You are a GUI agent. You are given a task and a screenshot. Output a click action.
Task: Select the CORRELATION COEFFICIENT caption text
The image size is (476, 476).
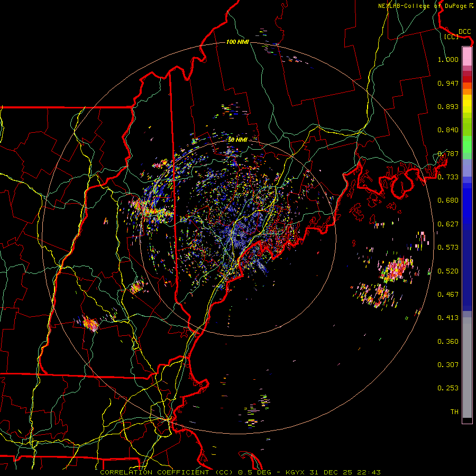154,472
